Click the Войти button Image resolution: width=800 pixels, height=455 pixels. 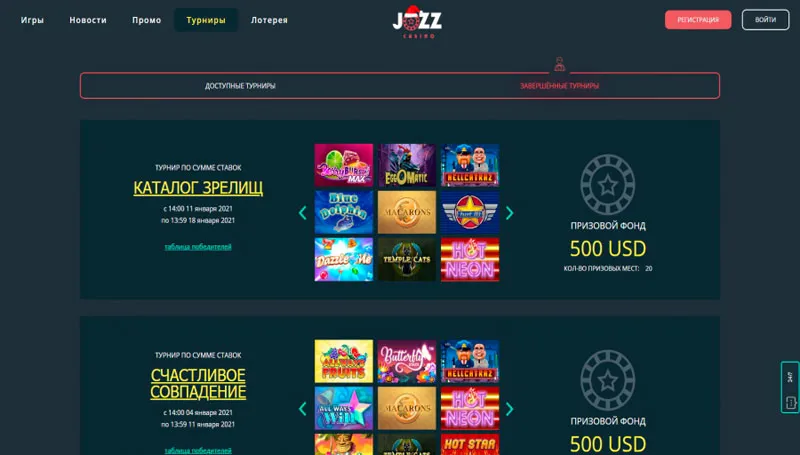[x=765, y=20]
